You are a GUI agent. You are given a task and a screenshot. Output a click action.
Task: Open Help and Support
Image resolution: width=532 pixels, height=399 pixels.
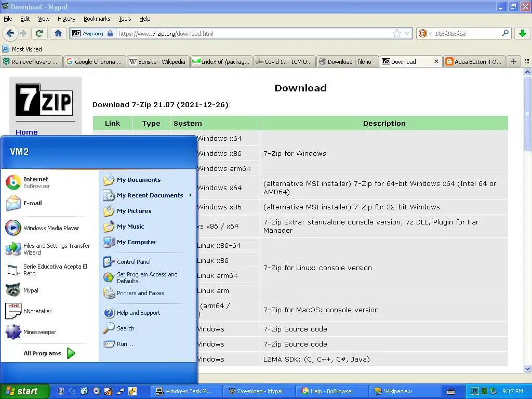148,313
